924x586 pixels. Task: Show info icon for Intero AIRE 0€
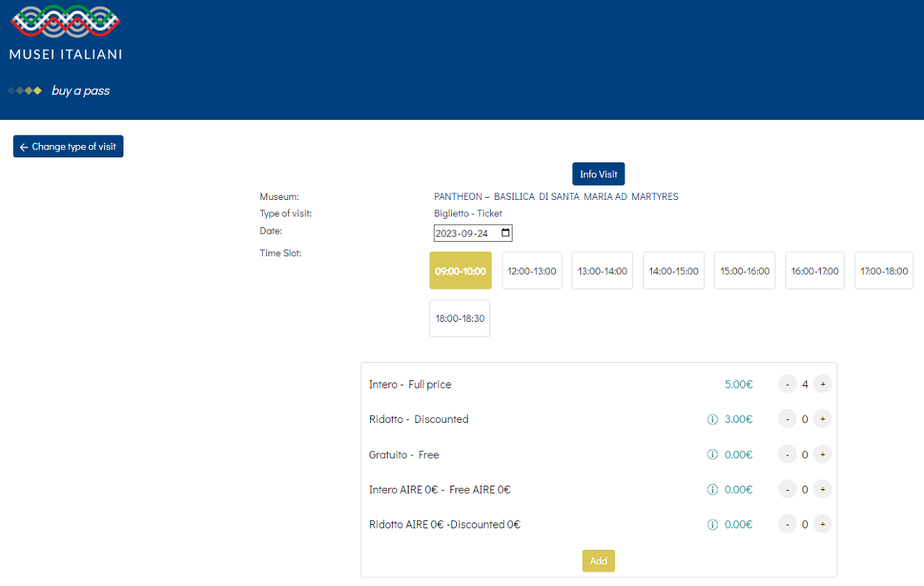tap(712, 489)
